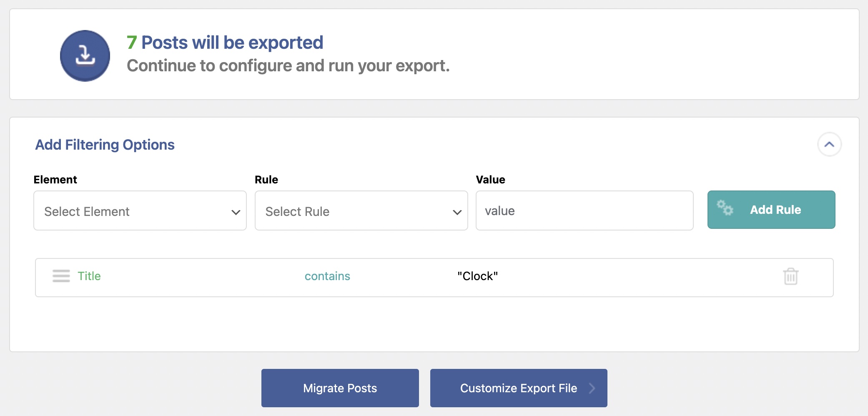868x416 pixels.
Task: Click the chevron arrow in the Rule dropdown
Action: coord(457,212)
